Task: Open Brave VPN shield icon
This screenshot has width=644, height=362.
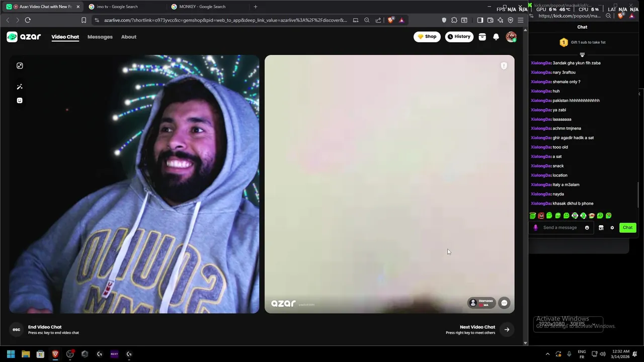Action: [510, 20]
